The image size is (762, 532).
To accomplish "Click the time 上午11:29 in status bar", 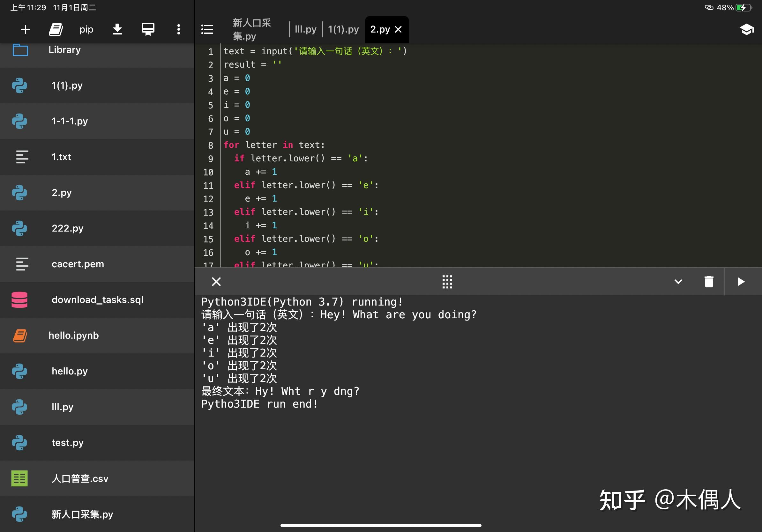I will (28, 7).
